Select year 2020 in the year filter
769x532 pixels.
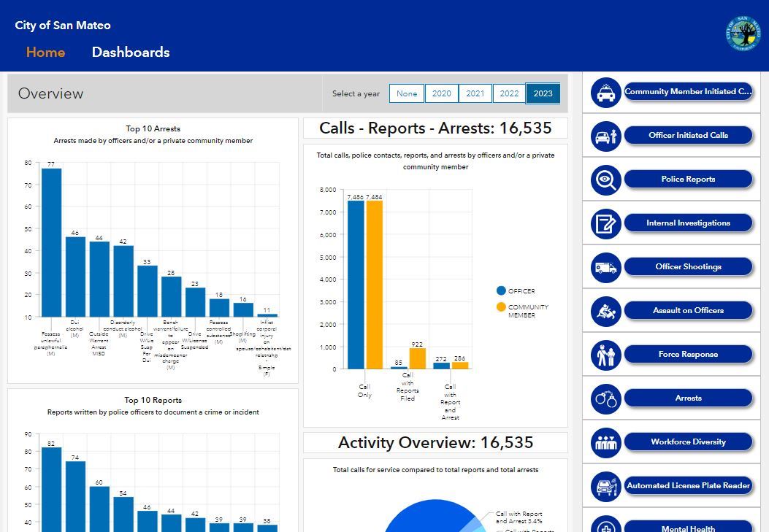tap(441, 93)
